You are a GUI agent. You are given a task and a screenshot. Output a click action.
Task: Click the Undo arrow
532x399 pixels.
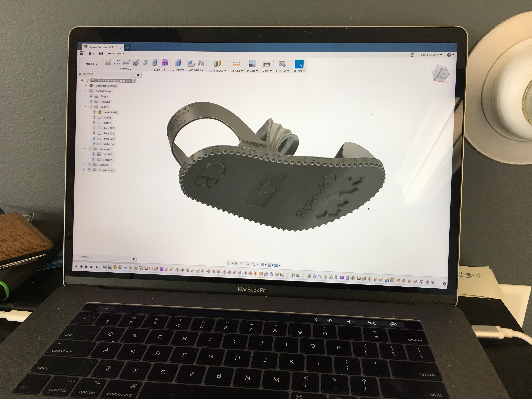click(110, 53)
